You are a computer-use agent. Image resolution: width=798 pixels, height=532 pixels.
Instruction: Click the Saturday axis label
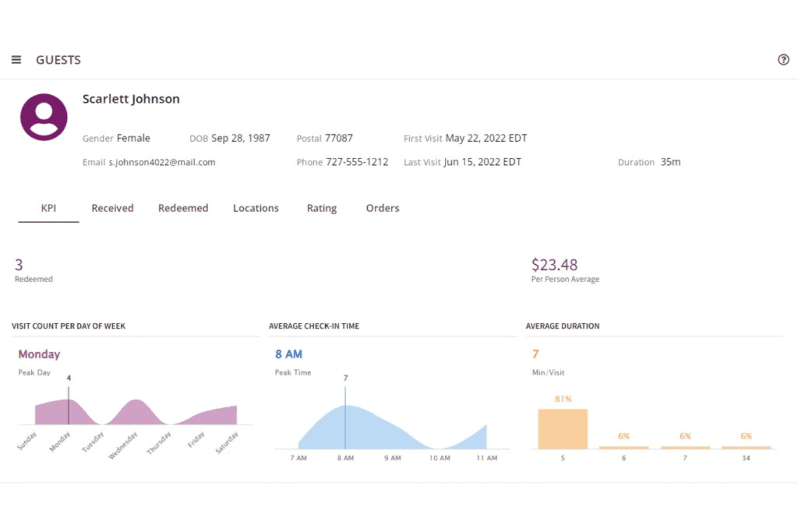click(x=226, y=443)
